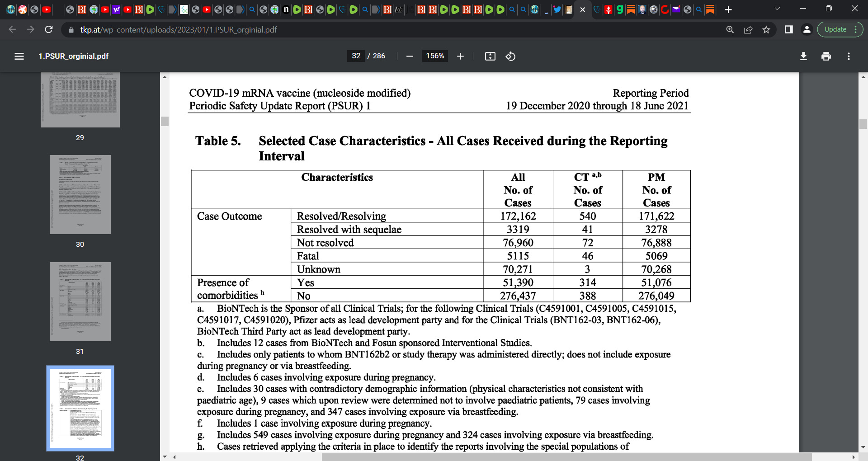Image resolution: width=868 pixels, height=461 pixels.
Task: Click the address bar URL
Action: click(x=179, y=30)
